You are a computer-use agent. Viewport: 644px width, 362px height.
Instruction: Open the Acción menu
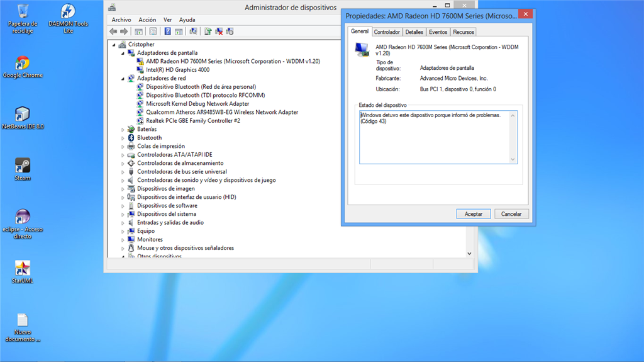(x=147, y=20)
